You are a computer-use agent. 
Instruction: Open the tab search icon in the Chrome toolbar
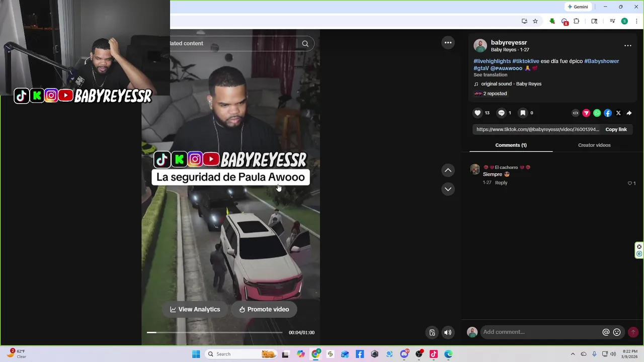pos(594,21)
